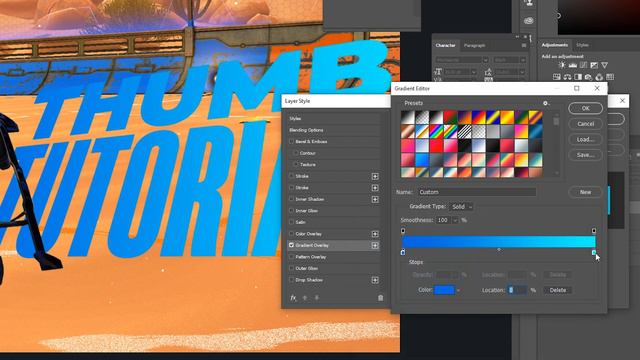Add a Black & White adjustment
Screen dimensions: 640x360
(578, 77)
